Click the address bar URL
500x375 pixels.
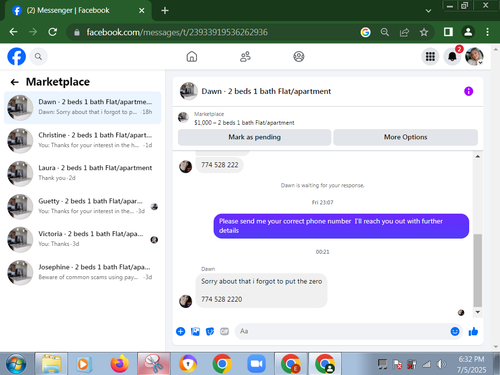click(177, 32)
